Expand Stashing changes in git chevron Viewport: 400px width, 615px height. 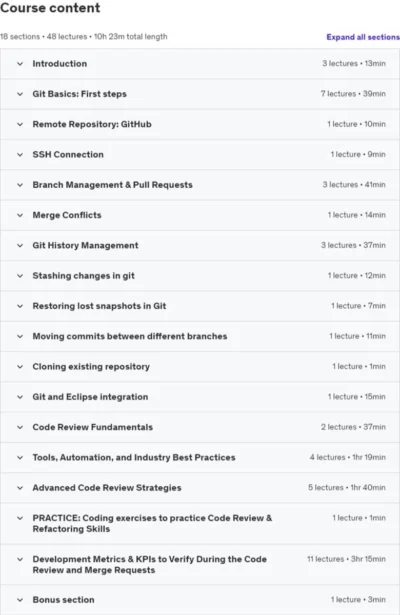(x=20, y=276)
